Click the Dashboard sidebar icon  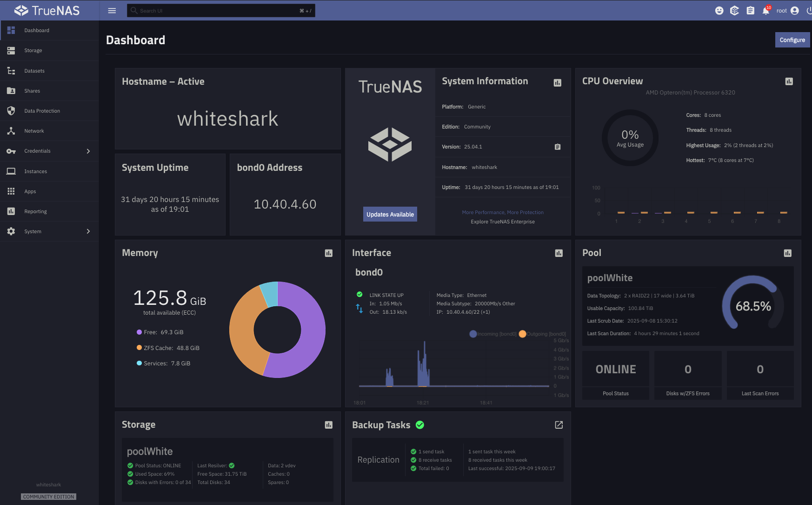[11, 30]
